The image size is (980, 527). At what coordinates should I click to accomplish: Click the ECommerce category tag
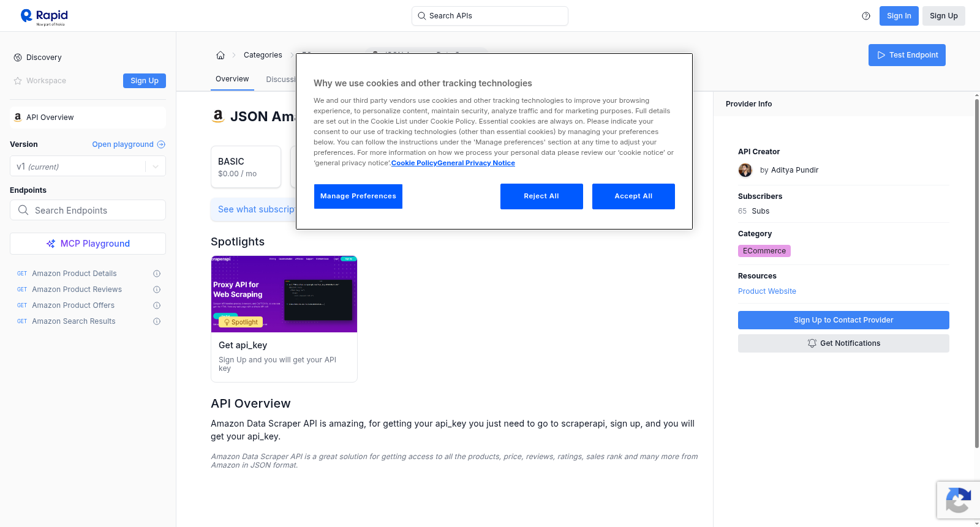point(764,251)
